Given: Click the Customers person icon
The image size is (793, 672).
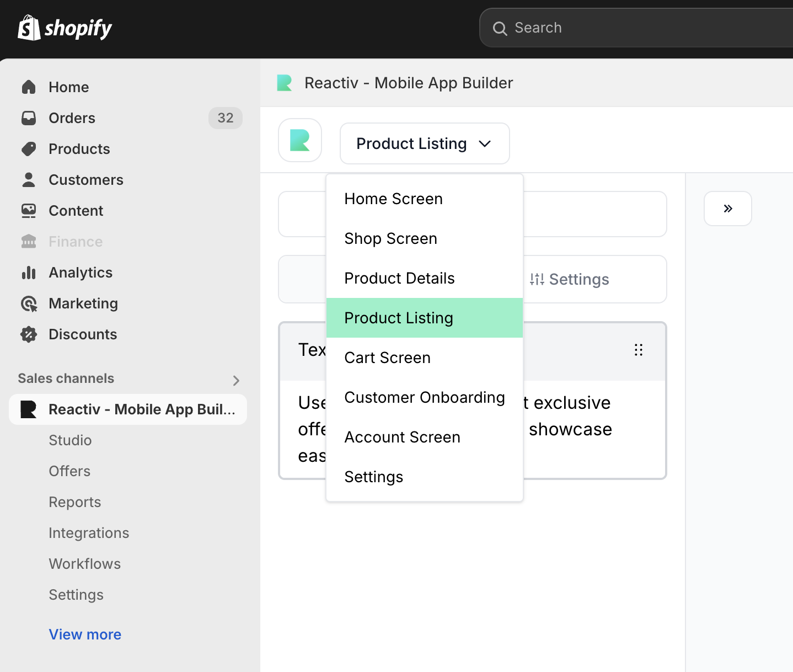Looking at the screenshot, I should [29, 180].
